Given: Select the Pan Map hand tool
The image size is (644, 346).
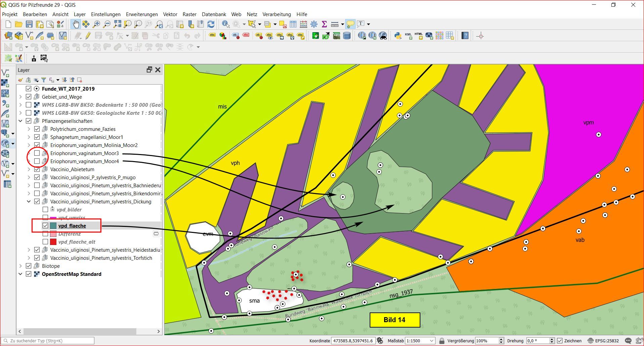Looking at the screenshot, I should pyautogui.click(x=76, y=24).
